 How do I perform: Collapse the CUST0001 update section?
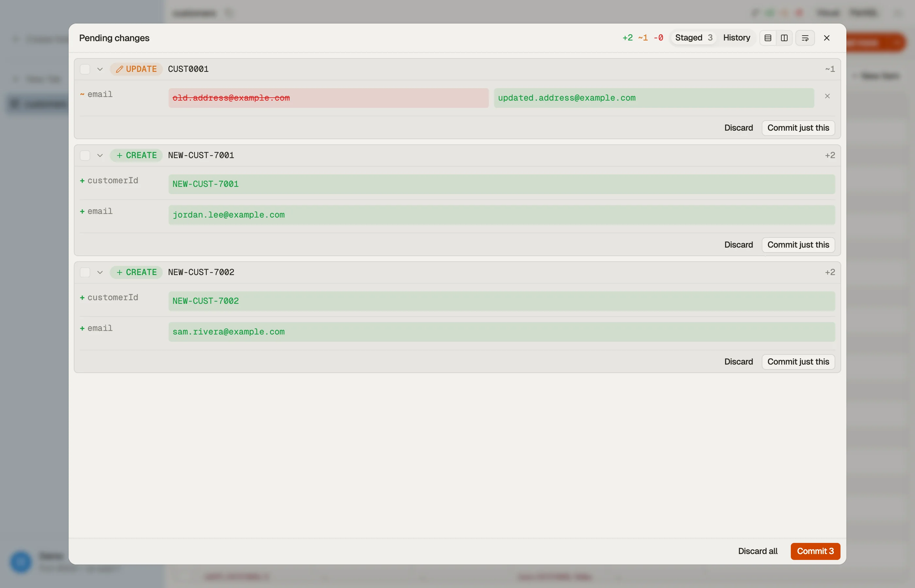[x=100, y=69]
